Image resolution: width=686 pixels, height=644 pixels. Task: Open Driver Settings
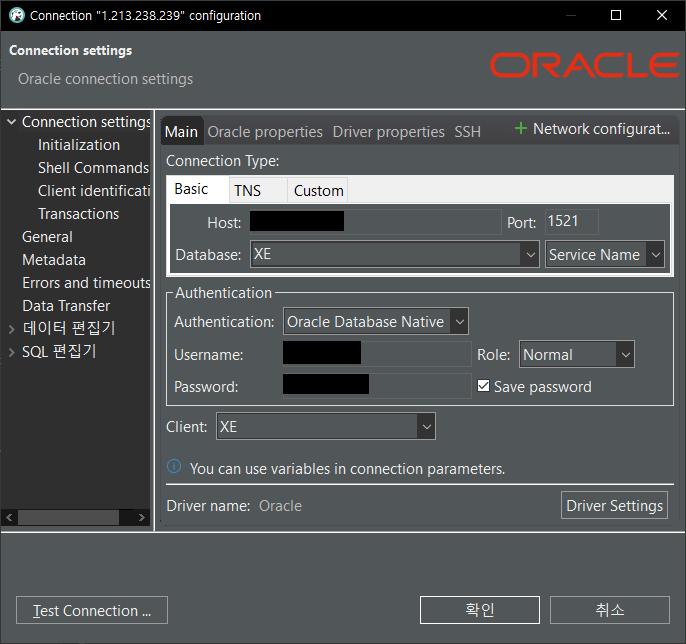point(614,505)
